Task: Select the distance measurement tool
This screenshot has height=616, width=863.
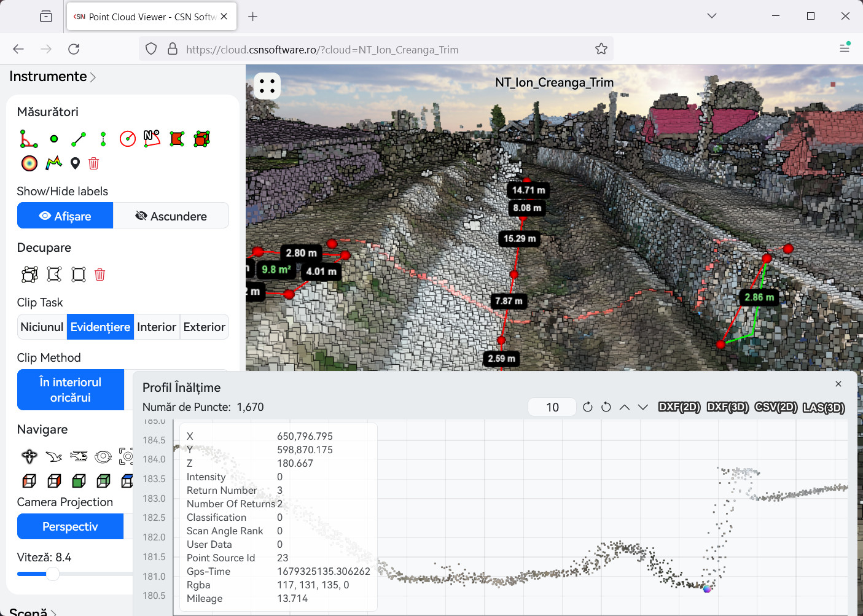Action: coord(79,138)
